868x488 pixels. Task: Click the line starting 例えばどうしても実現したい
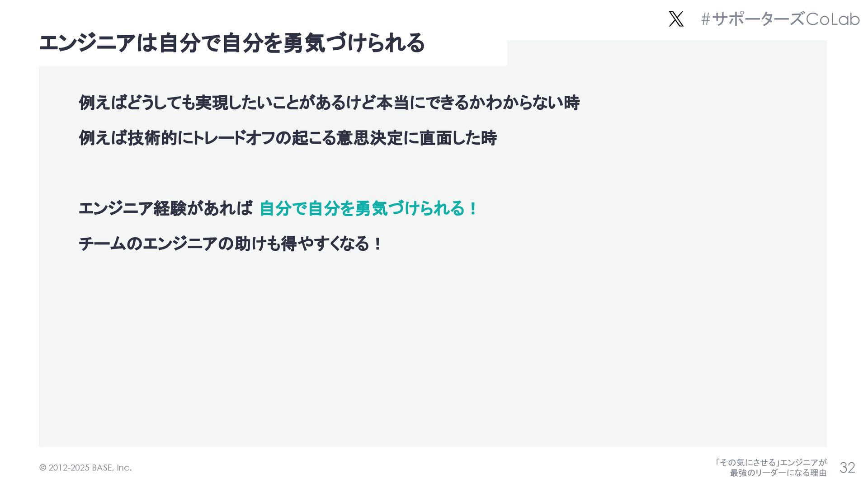click(329, 103)
